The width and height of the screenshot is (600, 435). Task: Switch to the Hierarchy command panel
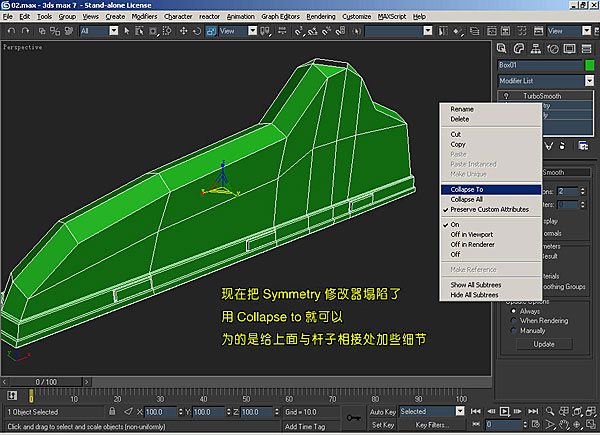[536, 49]
